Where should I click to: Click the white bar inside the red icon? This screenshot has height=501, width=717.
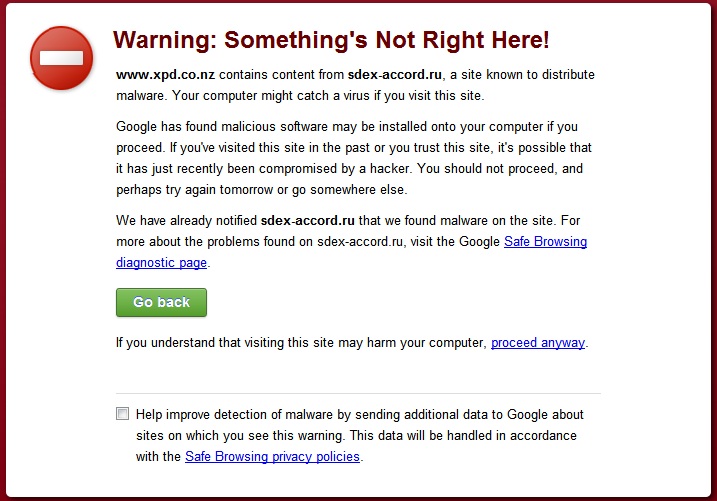pyautogui.click(x=61, y=58)
